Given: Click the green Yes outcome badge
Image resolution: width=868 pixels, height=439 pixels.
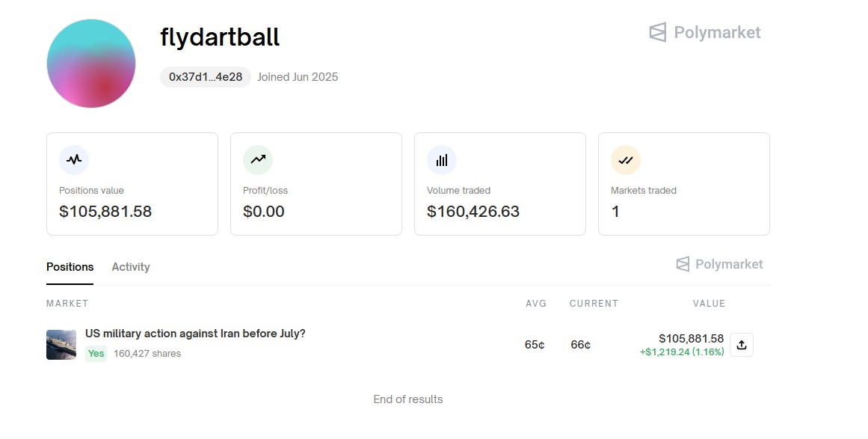Looking at the screenshot, I should (x=96, y=353).
